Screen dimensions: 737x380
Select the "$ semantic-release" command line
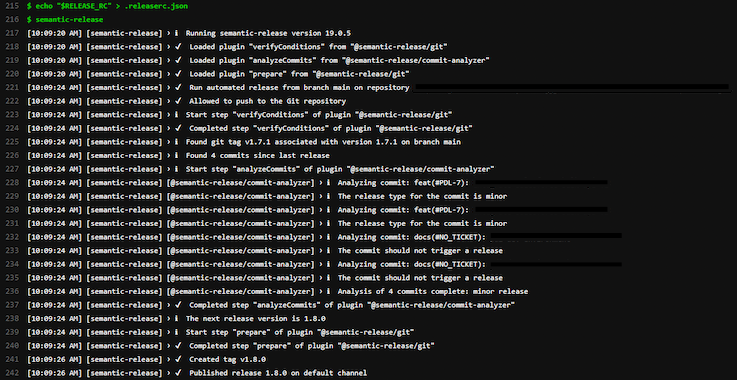(65, 20)
